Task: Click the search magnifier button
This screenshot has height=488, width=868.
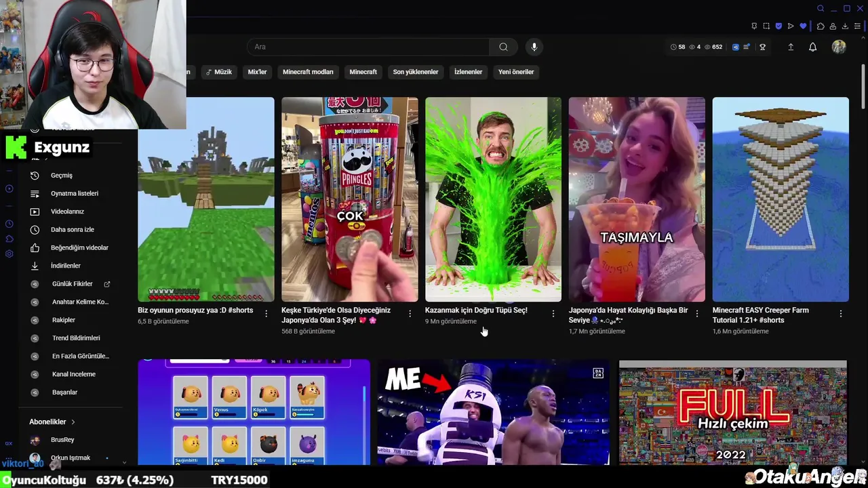Action: 503,47
